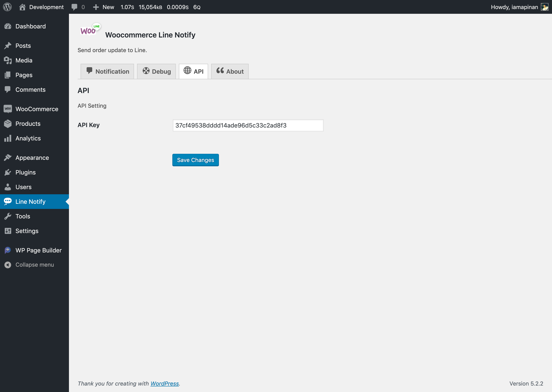
Task: Open Comments label in the sidebar
Action: (30, 90)
